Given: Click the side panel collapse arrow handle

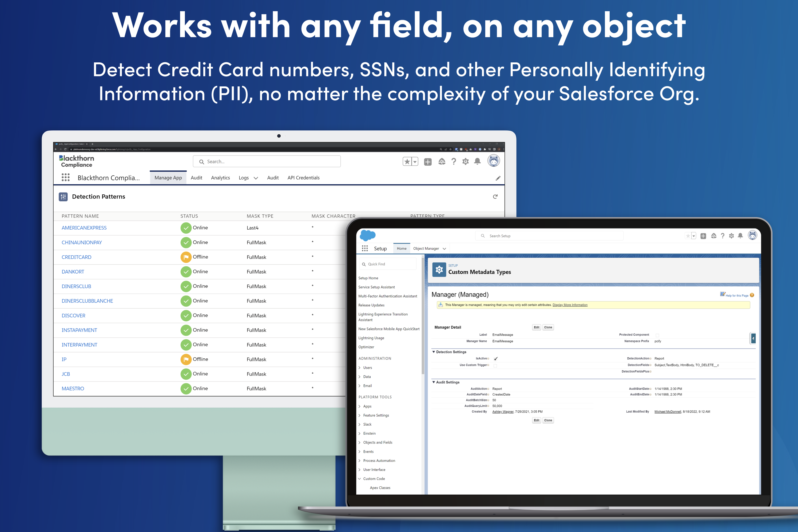Looking at the screenshot, I should pyautogui.click(x=753, y=338).
